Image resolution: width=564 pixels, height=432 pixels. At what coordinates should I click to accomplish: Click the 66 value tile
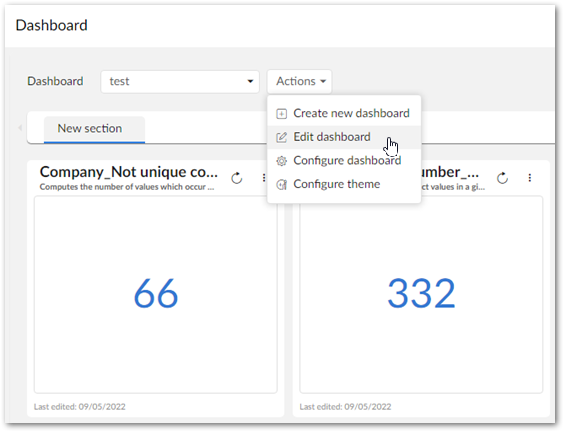155,294
